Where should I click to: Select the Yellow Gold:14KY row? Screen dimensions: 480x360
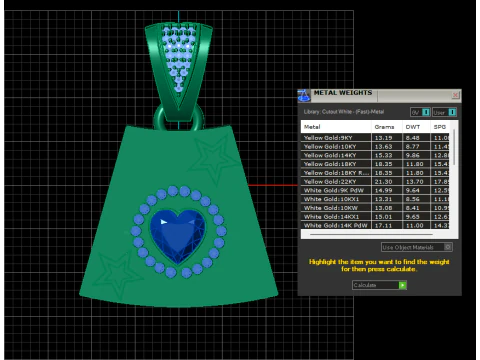pos(375,155)
